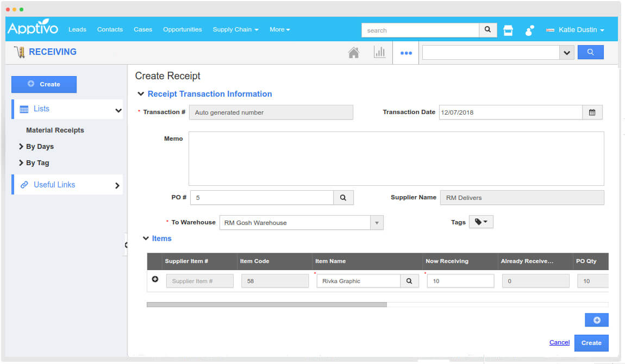Image resolution: width=625 pixels, height=364 pixels.
Task: Open the Supply Chain menu
Action: pos(235,29)
